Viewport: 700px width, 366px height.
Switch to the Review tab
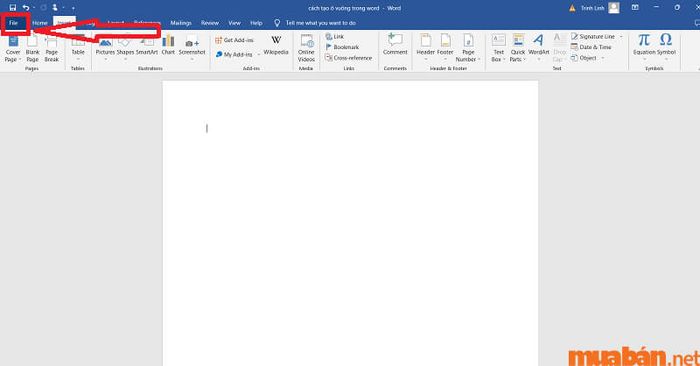[x=210, y=23]
